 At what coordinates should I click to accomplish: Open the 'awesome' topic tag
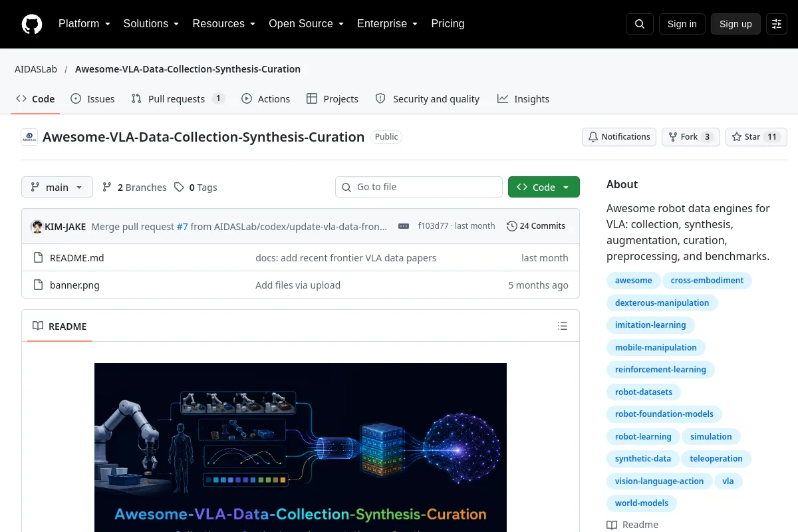633,281
